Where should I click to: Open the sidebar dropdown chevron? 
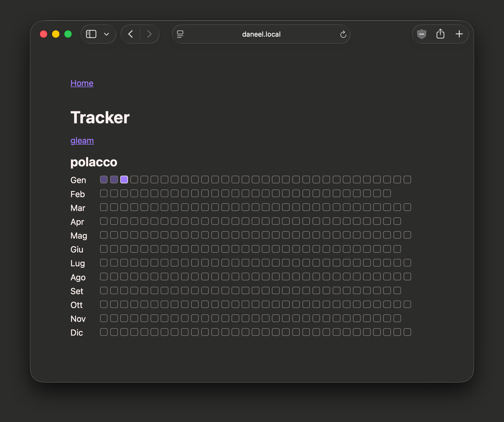[106, 34]
